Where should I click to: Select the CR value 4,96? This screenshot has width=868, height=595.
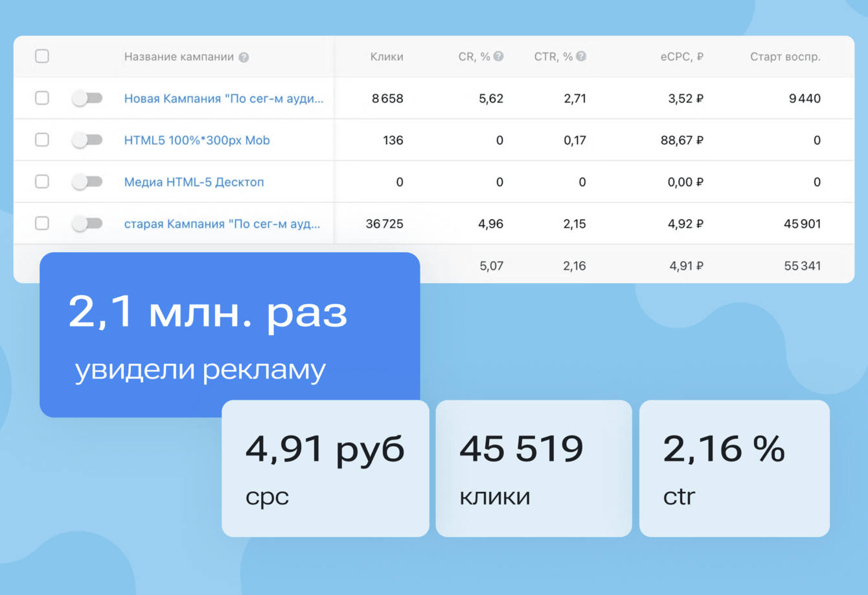(x=490, y=224)
